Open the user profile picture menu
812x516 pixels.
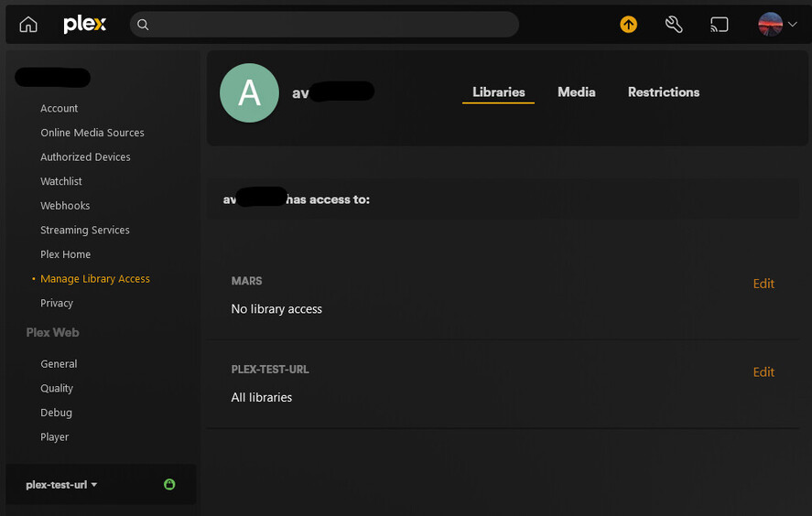tap(770, 25)
